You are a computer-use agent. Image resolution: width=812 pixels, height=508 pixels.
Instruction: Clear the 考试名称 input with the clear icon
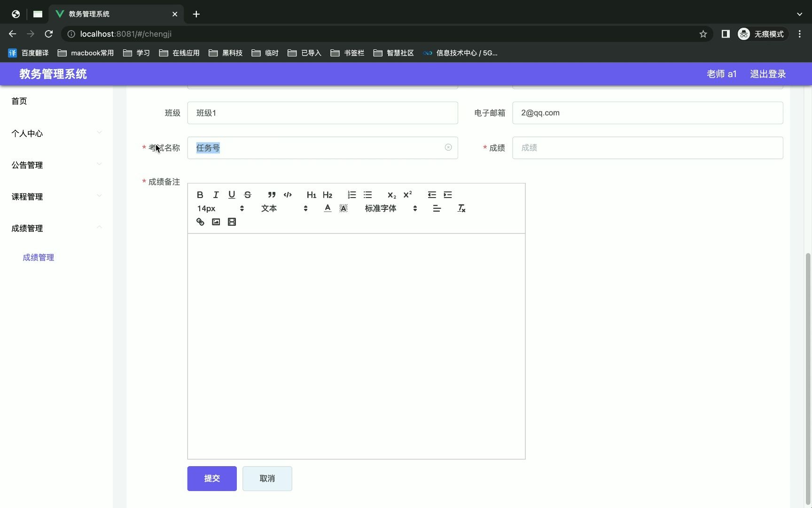pyautogui.click(x=448, y=148)
